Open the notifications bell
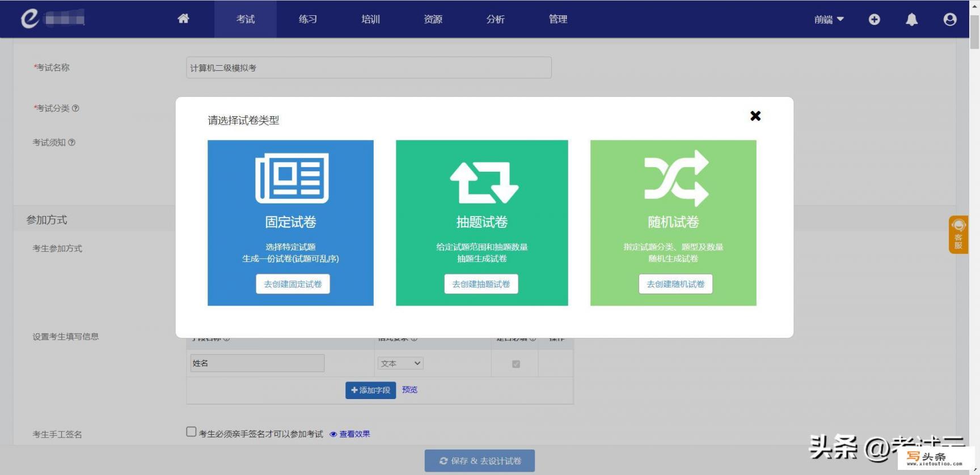Viewport: 980px width, 475px height. coord(911,19)
